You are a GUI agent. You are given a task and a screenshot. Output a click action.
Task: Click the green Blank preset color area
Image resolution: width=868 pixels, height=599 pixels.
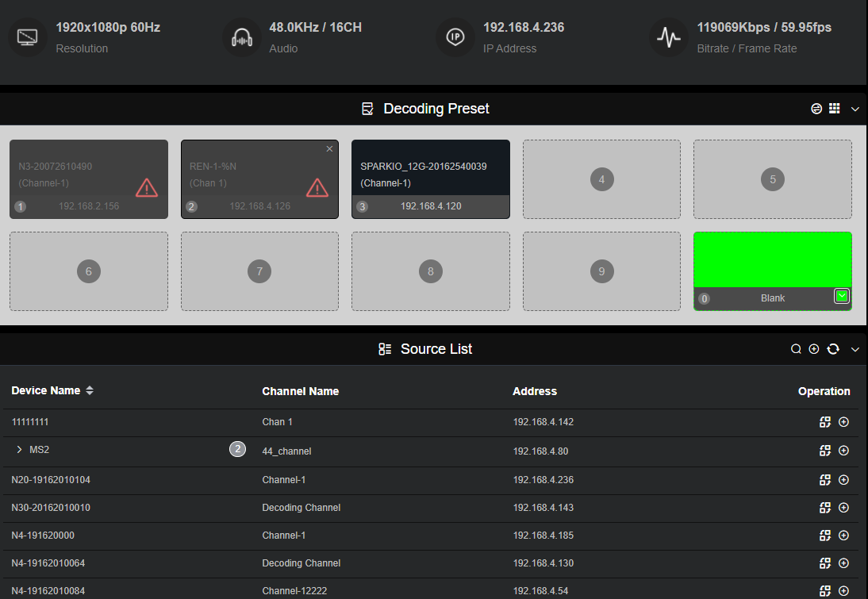[x=772, y=259]
